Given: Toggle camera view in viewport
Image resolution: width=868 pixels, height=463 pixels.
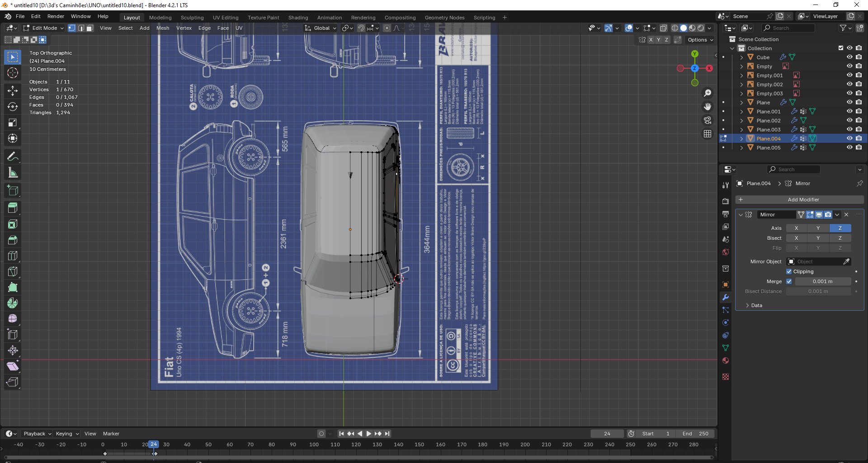Looking at the screenshot, I should 708,120.
